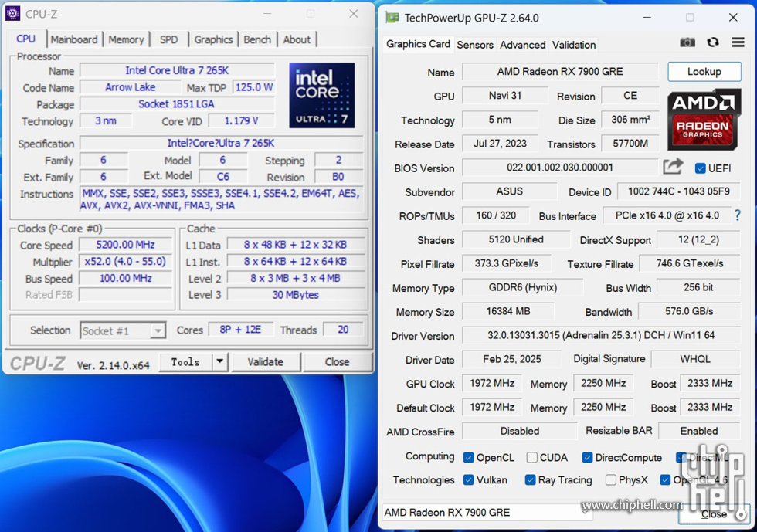
Task: Click the Validate button in CPU-Z
Action: (x=265, y=361)
